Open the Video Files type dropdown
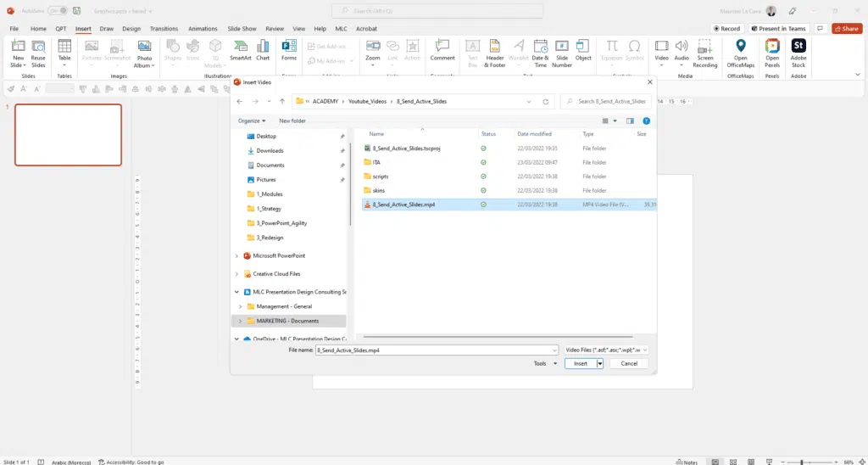This screenshot has width=868, height=465. [x=607, y=349]
